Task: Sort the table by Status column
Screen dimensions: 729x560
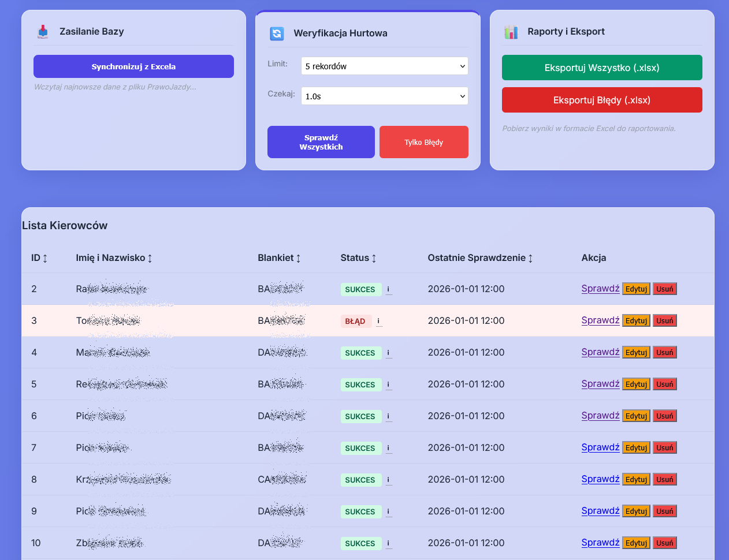Action: click(x=358, y=258)
